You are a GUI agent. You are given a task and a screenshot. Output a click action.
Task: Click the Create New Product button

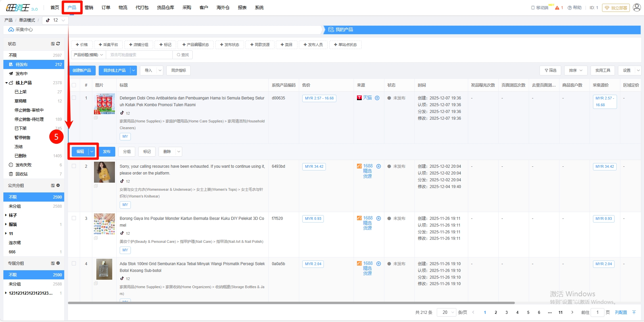point(82,70)
